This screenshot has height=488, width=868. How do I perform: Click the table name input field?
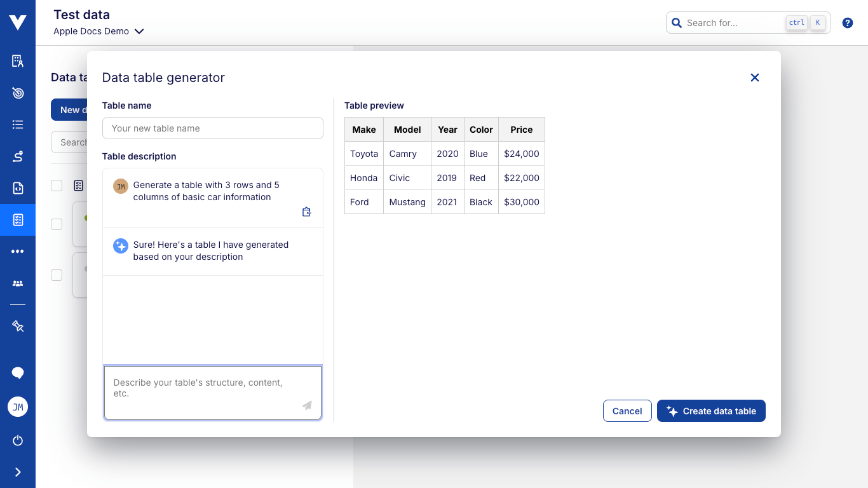click(212, 128)
